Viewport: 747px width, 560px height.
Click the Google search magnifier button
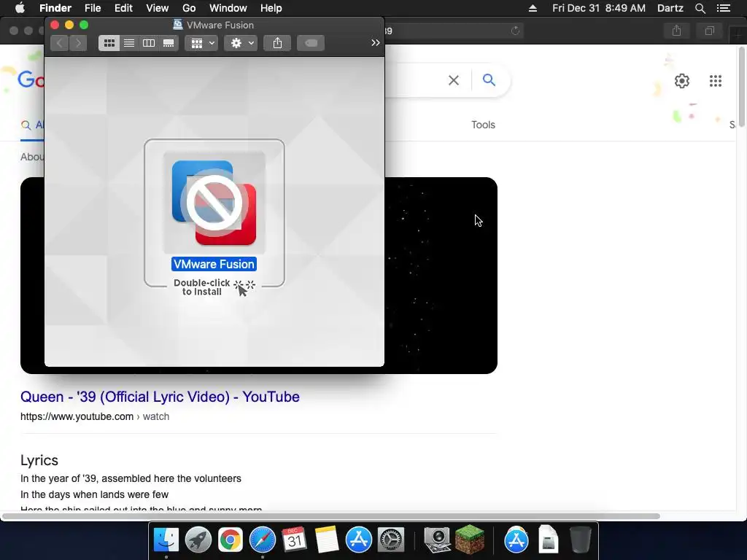489,80
